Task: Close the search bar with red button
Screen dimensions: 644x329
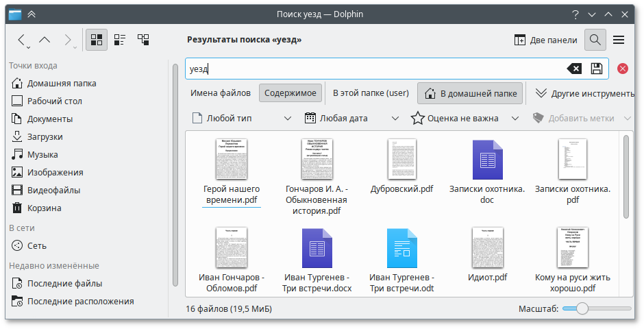Action: 623,69
